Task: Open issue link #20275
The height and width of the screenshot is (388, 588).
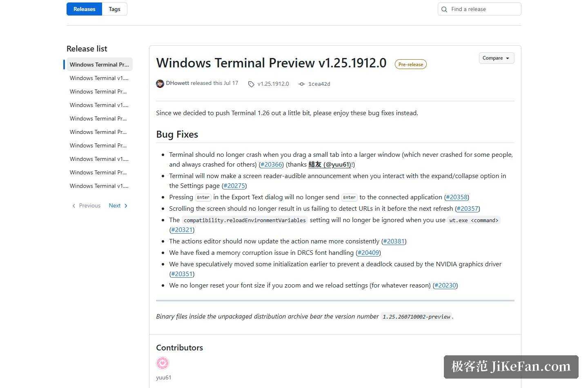Action: [x=234, y=186]
